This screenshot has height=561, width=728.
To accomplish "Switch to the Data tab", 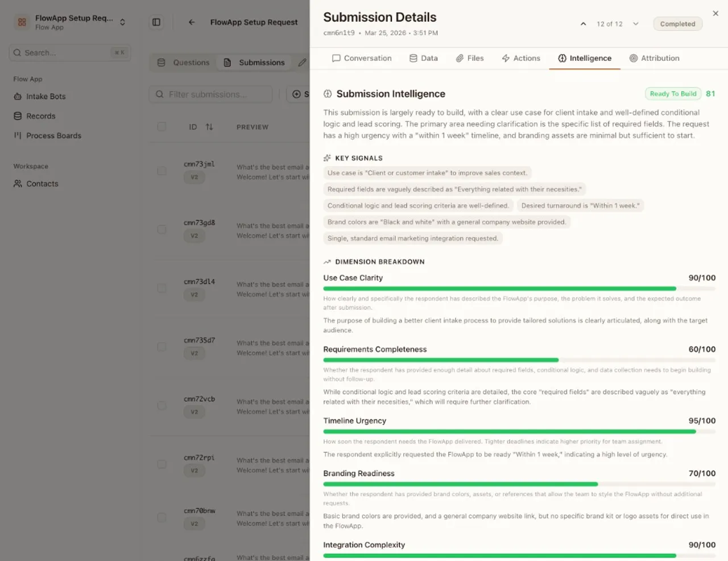I will [x=424, y=58].
